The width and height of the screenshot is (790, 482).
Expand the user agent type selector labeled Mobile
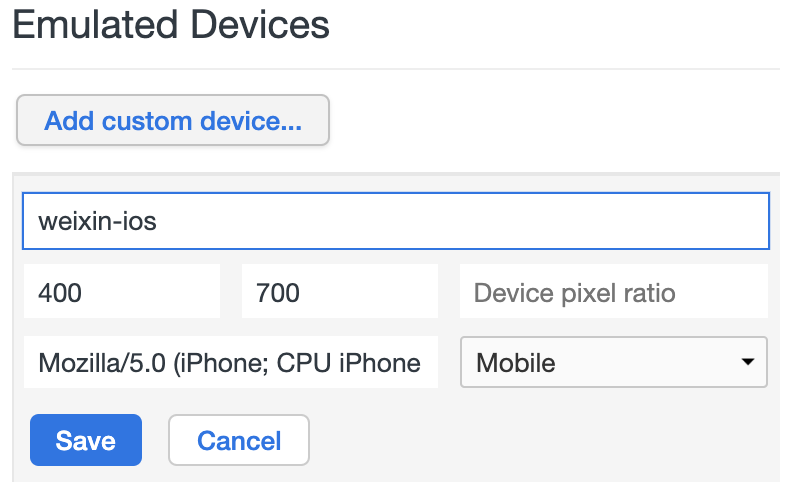[x=614, y=362]
